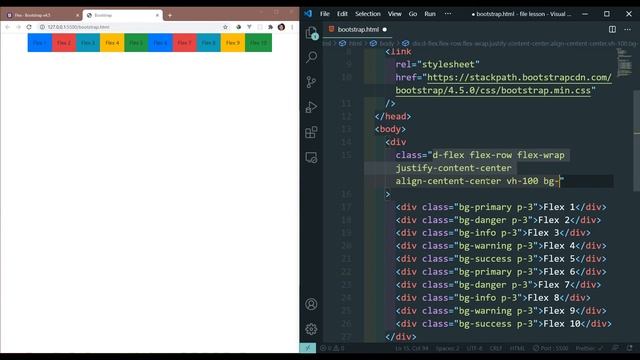This screenshot has width=640, height=360.
Task: Click the VS Code logo icon
Action: [x=308, y=13]
